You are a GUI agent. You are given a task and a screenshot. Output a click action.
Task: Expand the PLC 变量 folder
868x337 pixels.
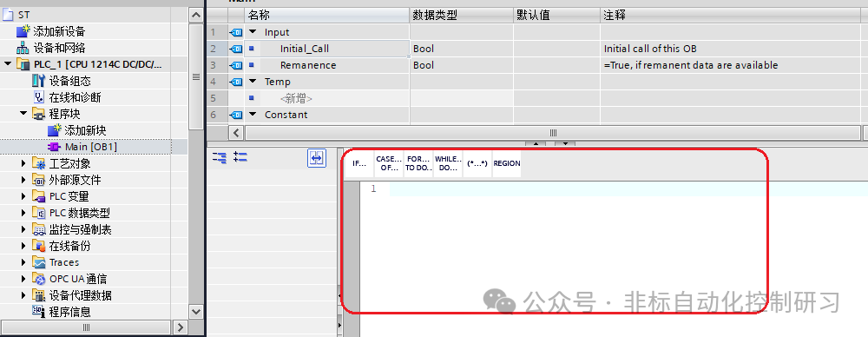coord(23,196)
